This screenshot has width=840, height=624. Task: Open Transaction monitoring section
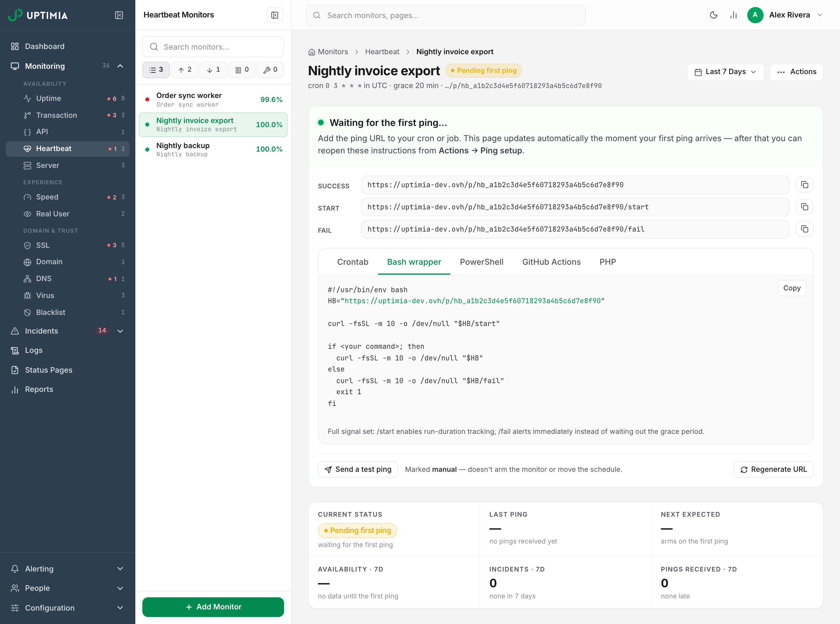coord(68,115)
